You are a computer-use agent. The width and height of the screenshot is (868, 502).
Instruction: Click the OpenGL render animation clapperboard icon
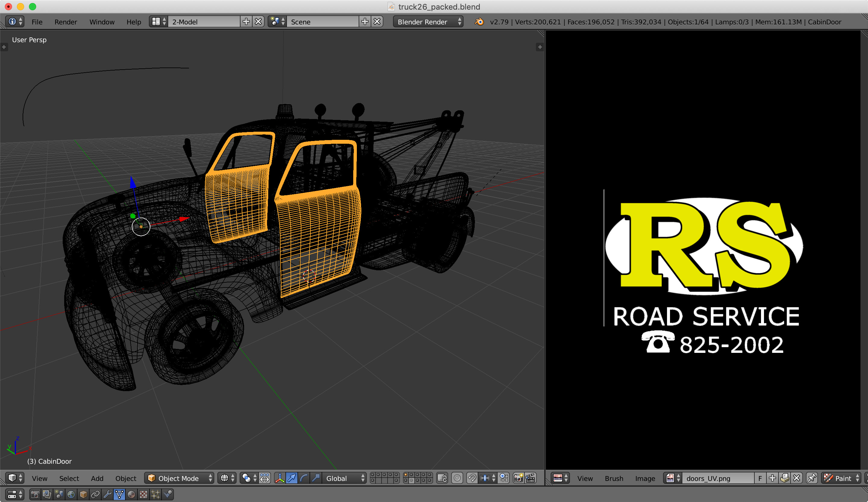tap(530, 478)
